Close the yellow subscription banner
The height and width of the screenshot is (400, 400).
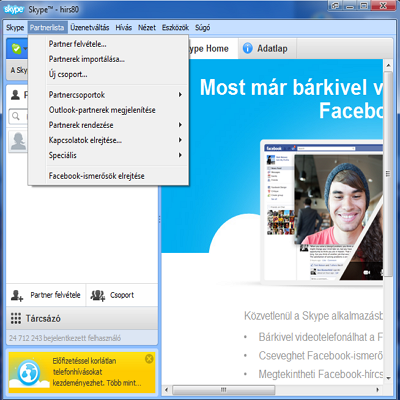[x=149, y=359]
